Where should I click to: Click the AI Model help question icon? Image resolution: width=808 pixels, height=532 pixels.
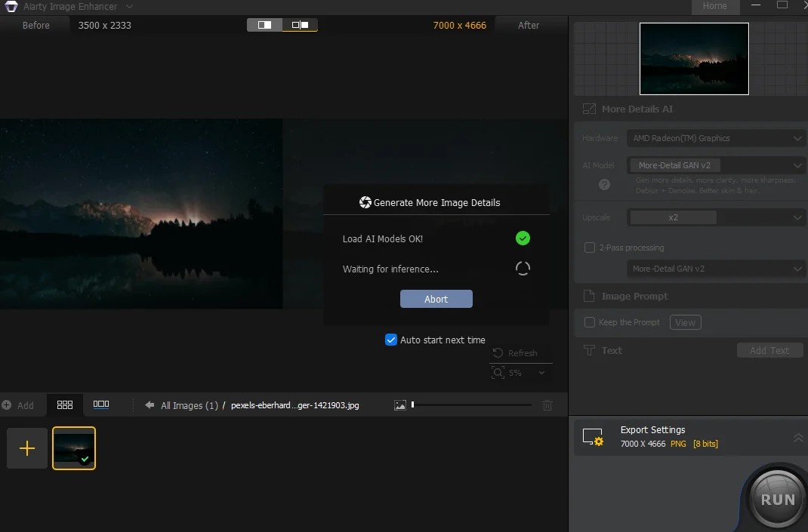pos(604,184)
